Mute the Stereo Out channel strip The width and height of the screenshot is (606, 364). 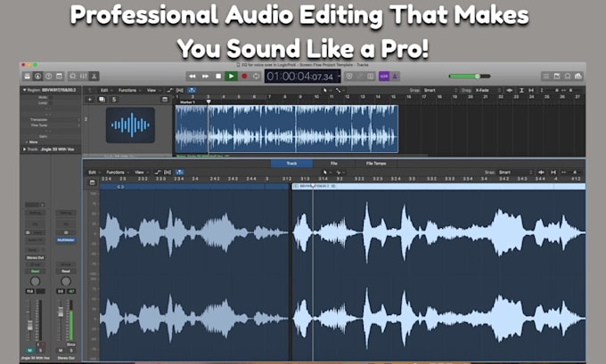click(61, 350)
